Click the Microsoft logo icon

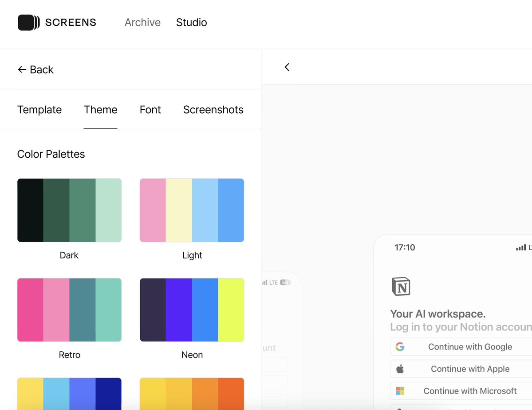pos(400,391)
